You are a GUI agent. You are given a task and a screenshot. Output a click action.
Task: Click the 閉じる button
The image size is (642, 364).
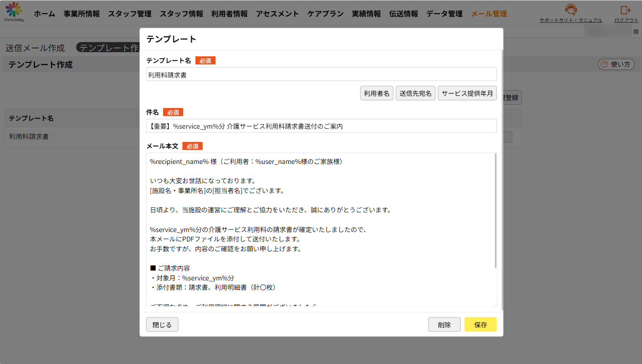[162, 325]
